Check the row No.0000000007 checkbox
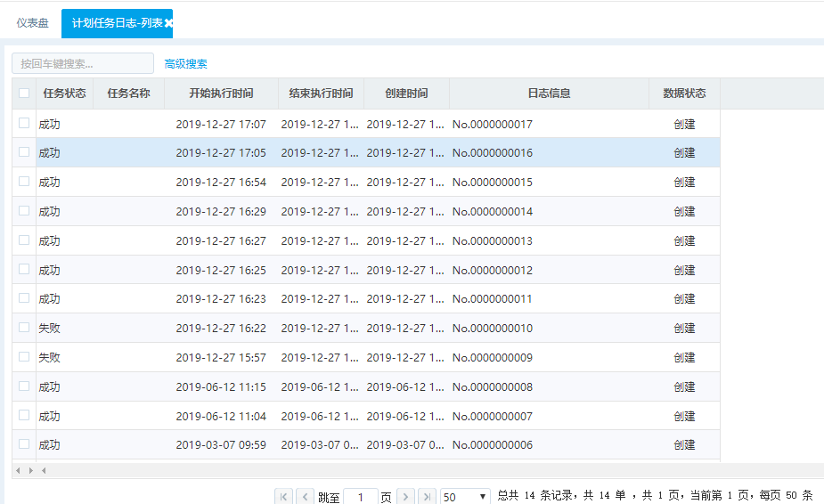Image resolution: width=824 pixels, height=504 pixels. (24, 415)
